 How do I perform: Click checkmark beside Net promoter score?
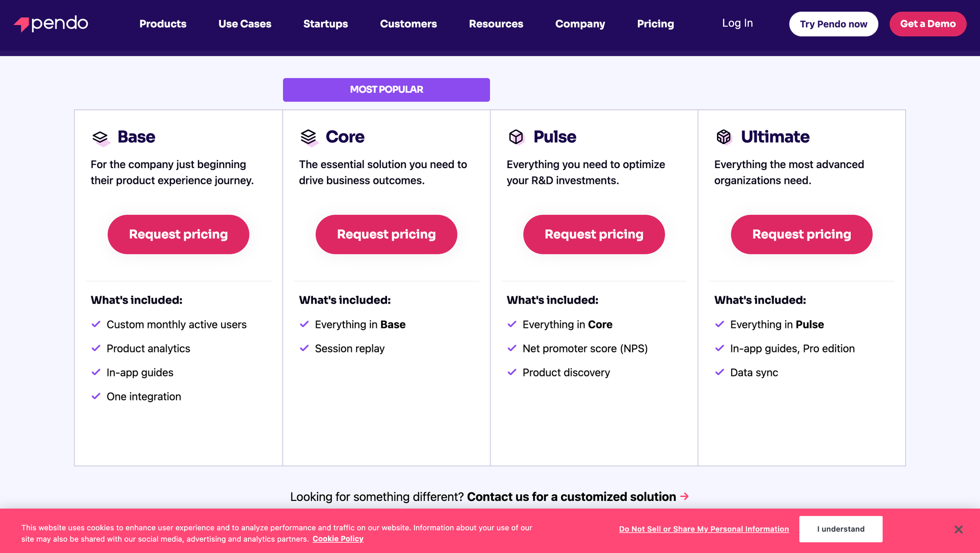pos(512,348)
